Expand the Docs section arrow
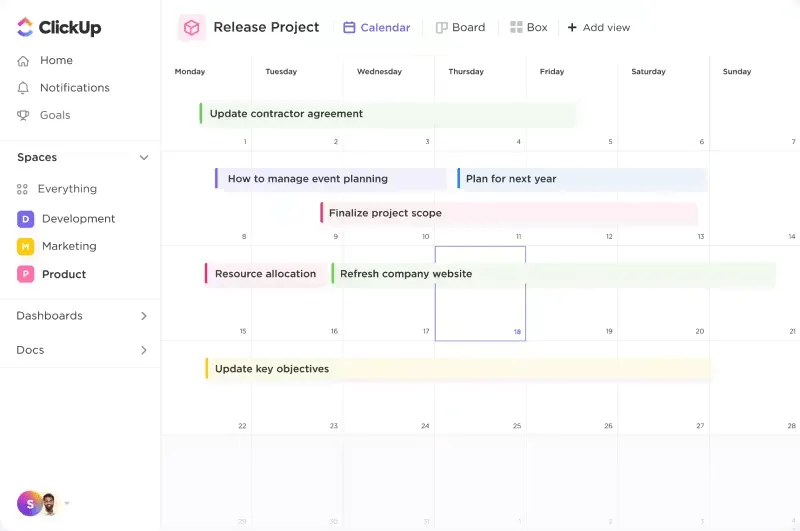Viewport: 800px width, 531px height. pos(144,350)
